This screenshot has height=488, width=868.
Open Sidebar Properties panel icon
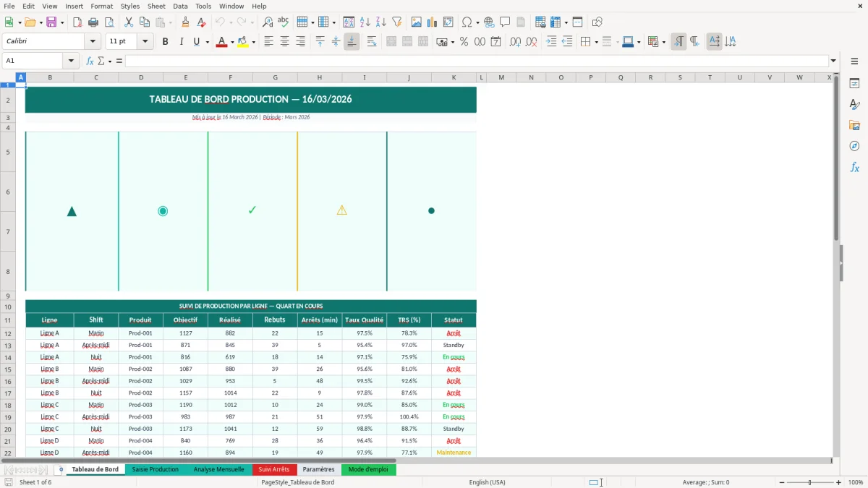(854, 83)
